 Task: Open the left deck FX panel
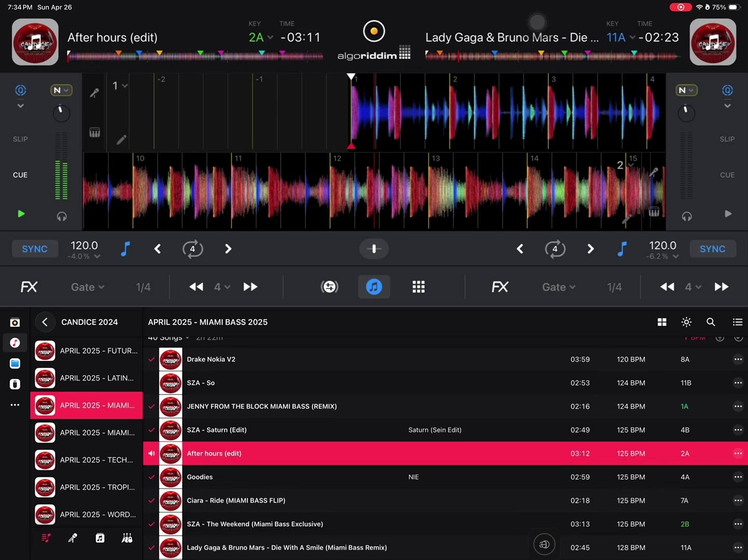29,287
